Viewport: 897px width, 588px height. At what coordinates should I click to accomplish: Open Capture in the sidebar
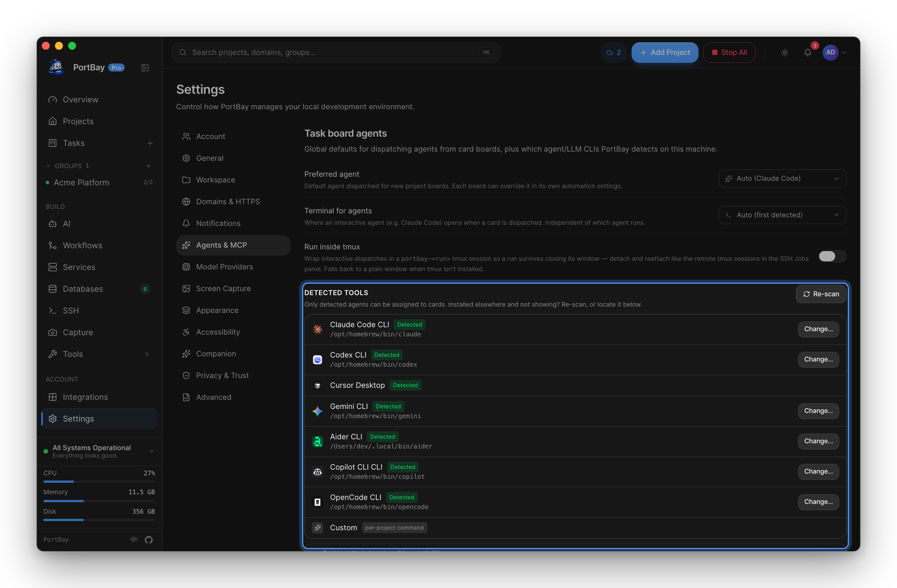click(99, 332)
